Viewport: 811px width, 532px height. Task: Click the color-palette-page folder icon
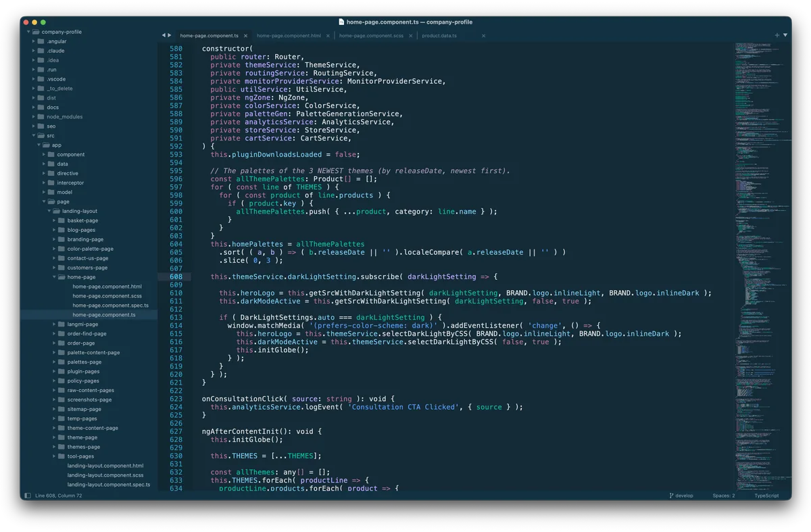(x=62, y=249)
